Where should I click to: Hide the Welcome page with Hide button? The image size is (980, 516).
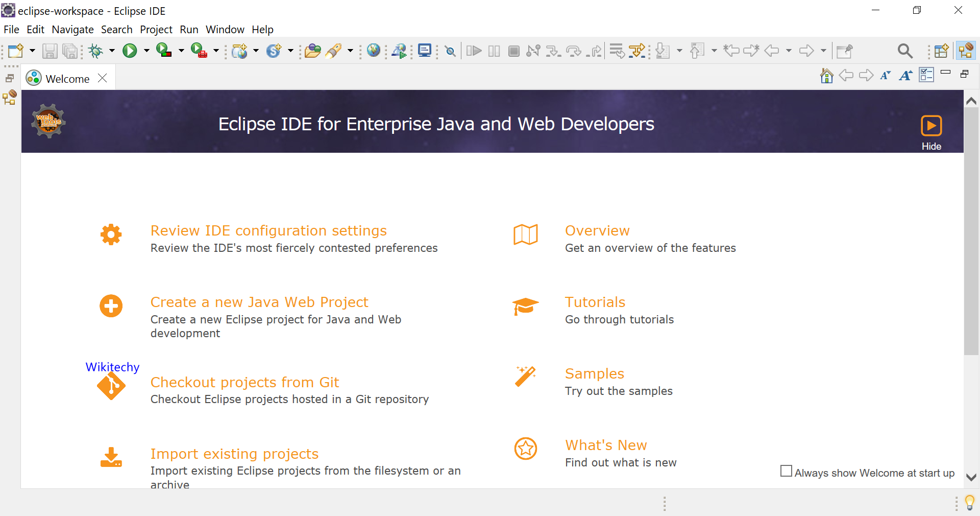coord(931,132)
